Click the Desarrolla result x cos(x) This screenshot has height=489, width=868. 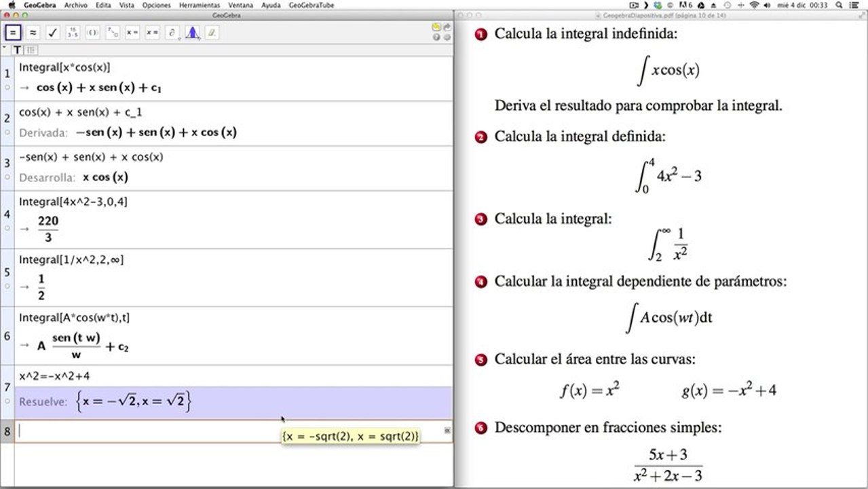coord(105,177)
